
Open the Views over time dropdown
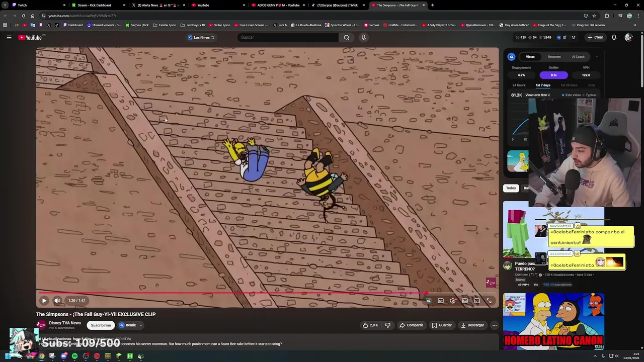point(537,95)
